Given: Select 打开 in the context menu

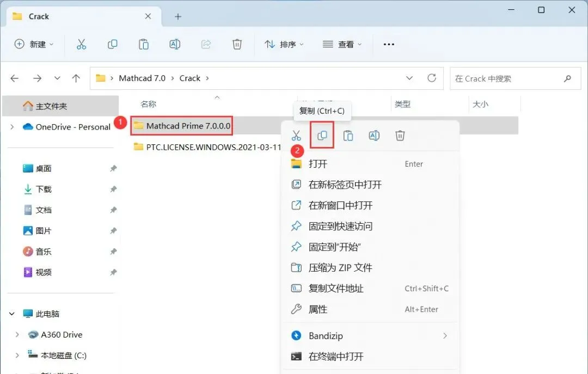Looking at the screenshot, I should click(370, 163).
